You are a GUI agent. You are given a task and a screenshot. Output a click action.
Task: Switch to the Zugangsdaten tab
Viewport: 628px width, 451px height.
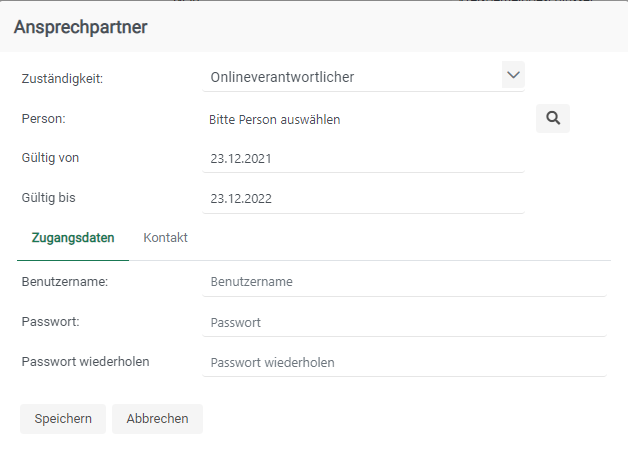73,238
